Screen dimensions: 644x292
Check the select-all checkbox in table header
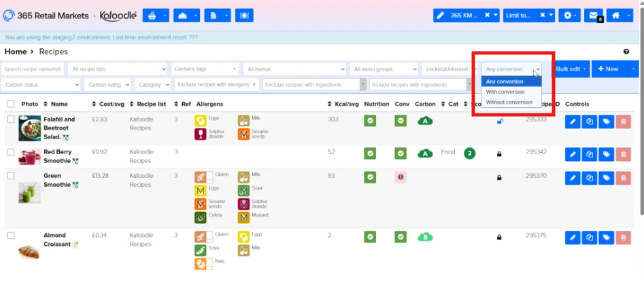11,104
